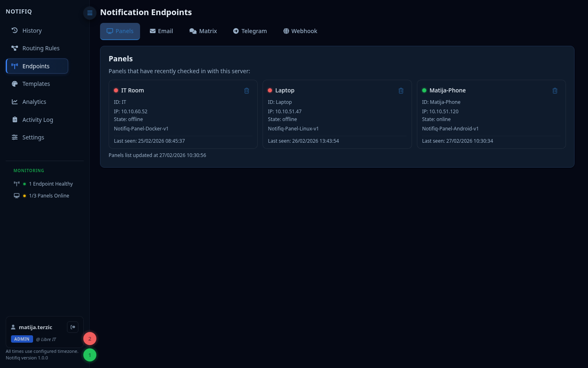Click 1/3 Panels Online monitoring status
Viewport: 588px width, 368px height.
coord(49,196)
